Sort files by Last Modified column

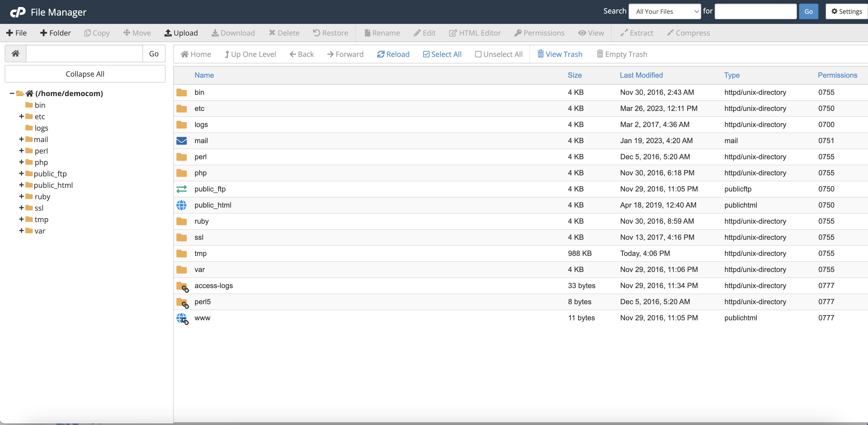[641, 75]
